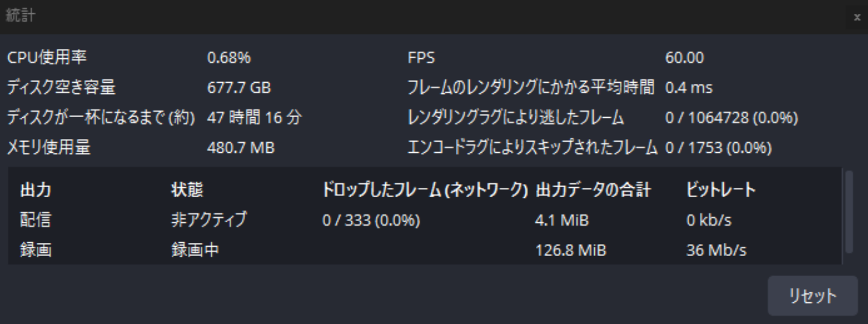This screenshot has height=324, width=868.
Task: Click the 126.8 MiB recording data total
Action: pyautogui.click(x=570, y=250)
